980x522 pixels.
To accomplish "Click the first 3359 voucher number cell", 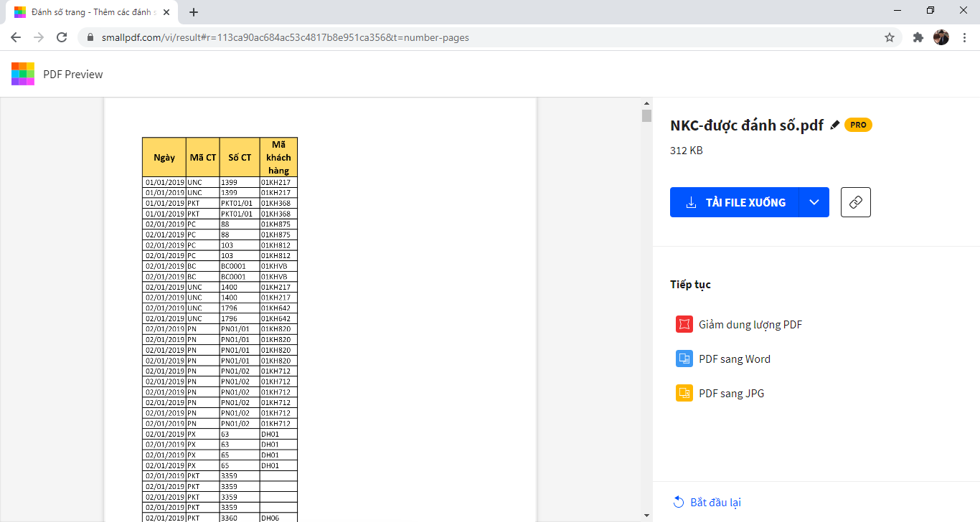I will (240, 475).
